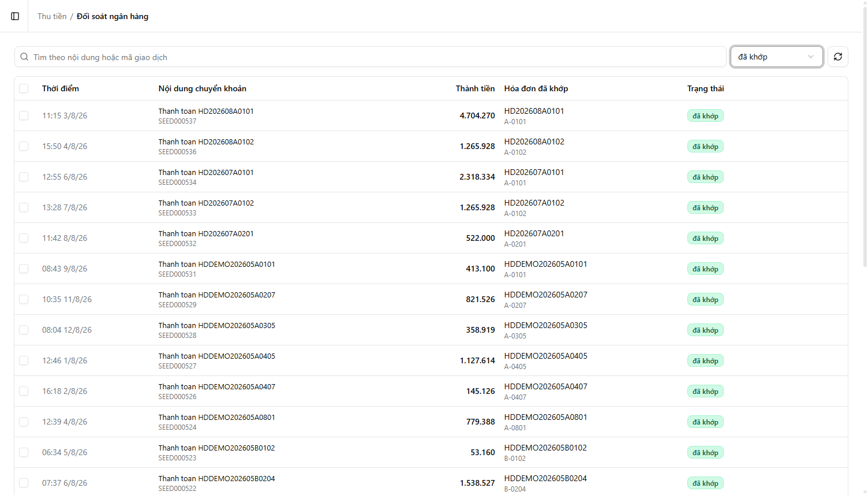The height and width of the screenshot is (495, 868).
Task: Check the SEED000533 row checkbox
Action: click(24, 207)
